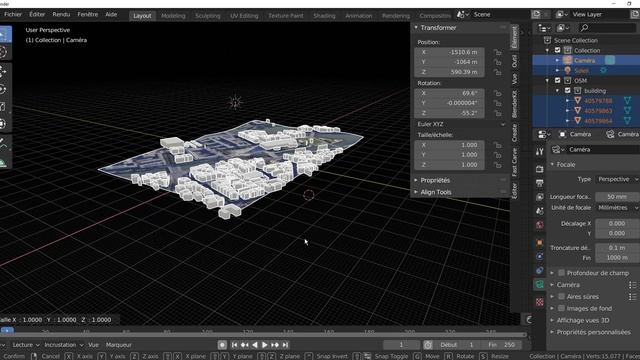Screen dimensions: 640x360
Task: Open the Fichier menu
Action: 13,14
